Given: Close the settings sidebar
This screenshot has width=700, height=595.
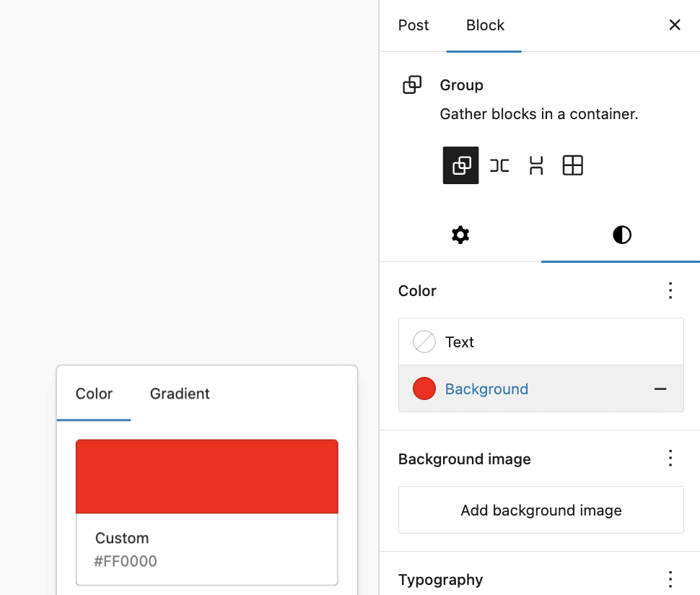Looking at the screenshot, I should click(674, 25).
